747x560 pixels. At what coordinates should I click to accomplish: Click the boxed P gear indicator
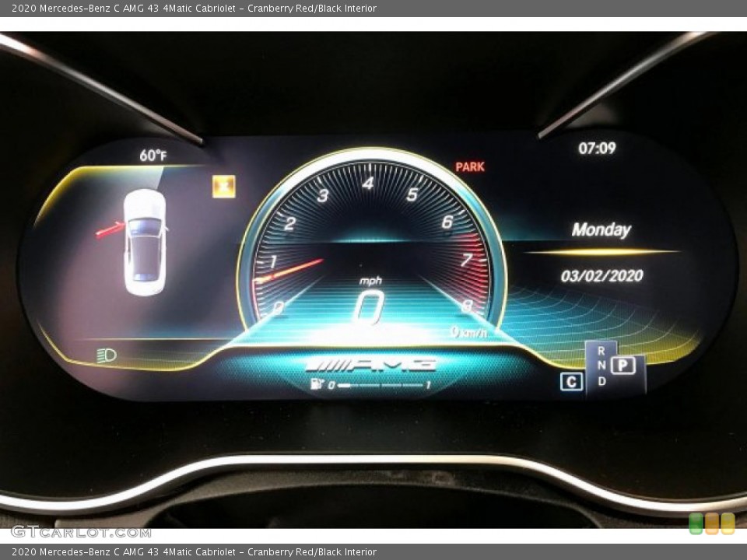coord(623,366)
